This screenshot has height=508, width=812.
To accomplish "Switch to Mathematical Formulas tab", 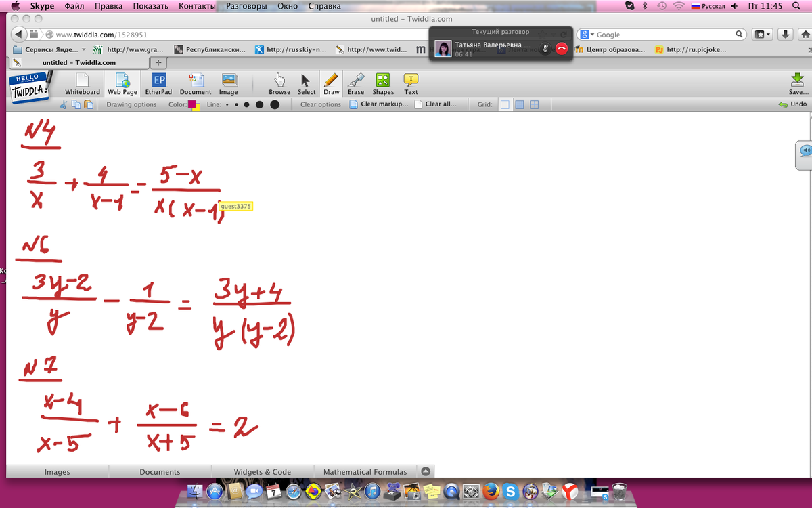I will pyautogui.click(x=365, y=472).
